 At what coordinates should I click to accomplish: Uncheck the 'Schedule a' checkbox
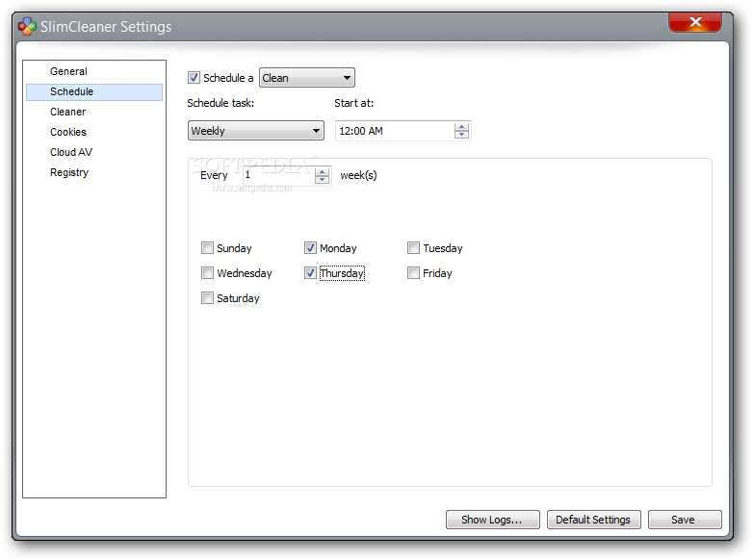194,78
